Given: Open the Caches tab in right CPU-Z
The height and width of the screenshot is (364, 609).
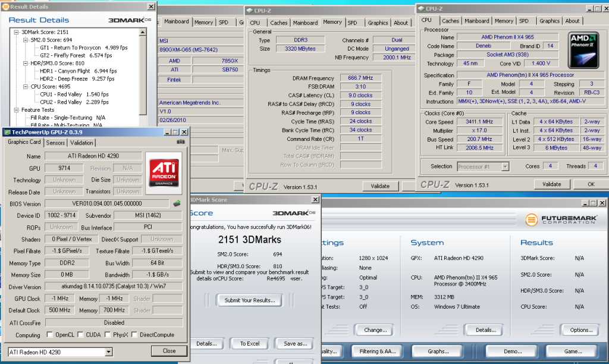Looking at the screenshot, I should [450, 21].
